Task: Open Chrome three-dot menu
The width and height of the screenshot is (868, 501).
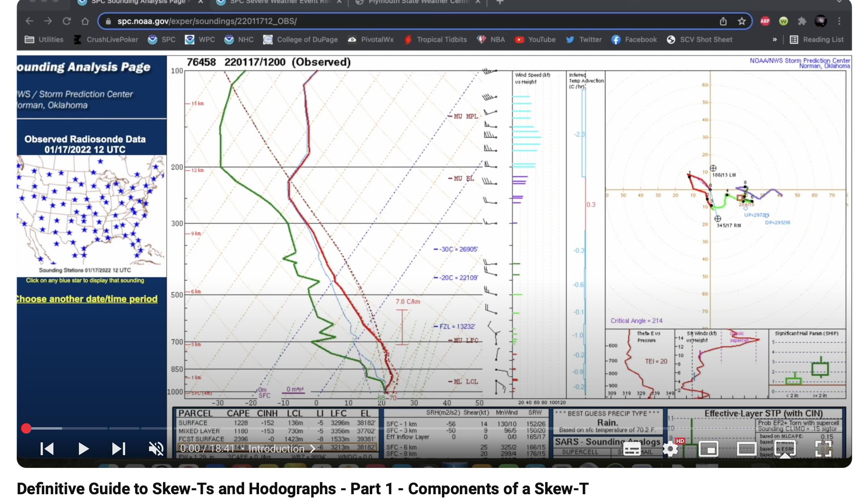Action: point(839,21)
